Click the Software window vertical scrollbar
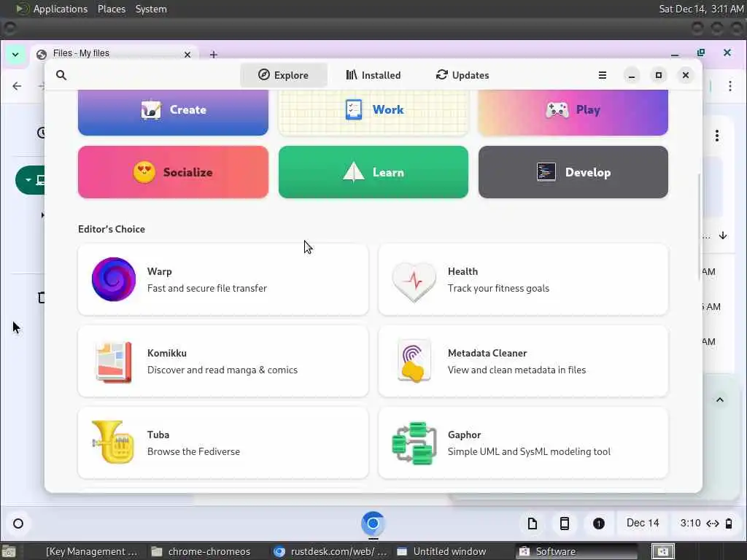 [699, 227]
